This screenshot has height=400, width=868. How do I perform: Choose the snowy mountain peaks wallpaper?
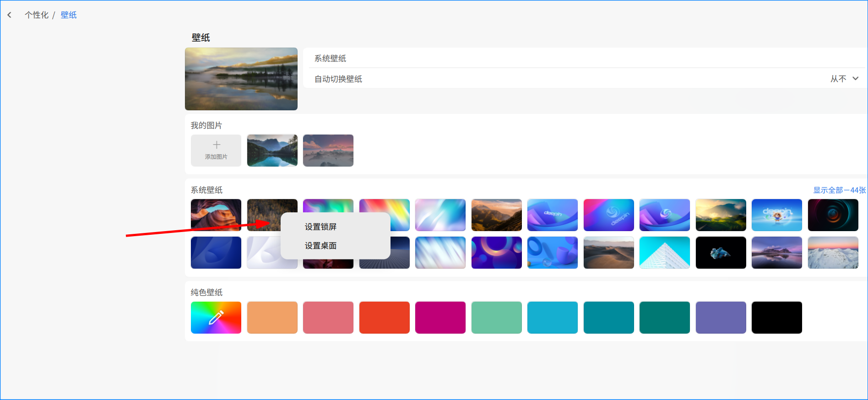[833, 253]
